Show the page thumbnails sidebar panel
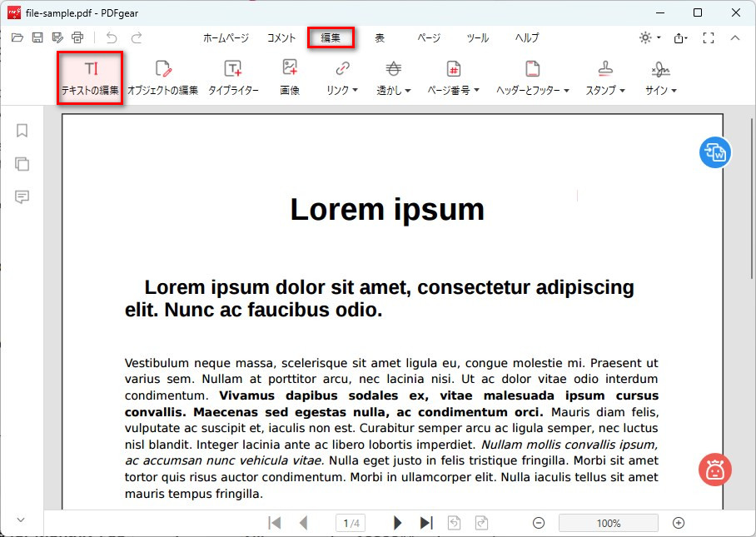 pos(22,164)
